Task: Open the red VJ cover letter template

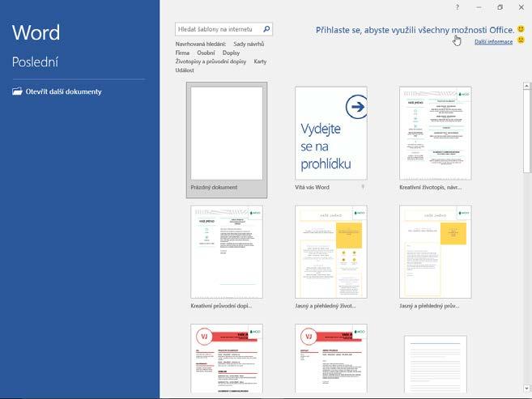Action: click(x=331, y=359)
